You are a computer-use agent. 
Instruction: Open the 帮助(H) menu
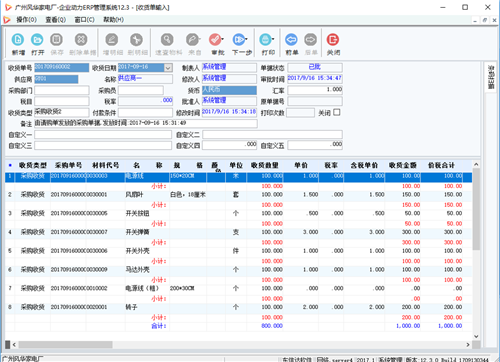(113, 20)
